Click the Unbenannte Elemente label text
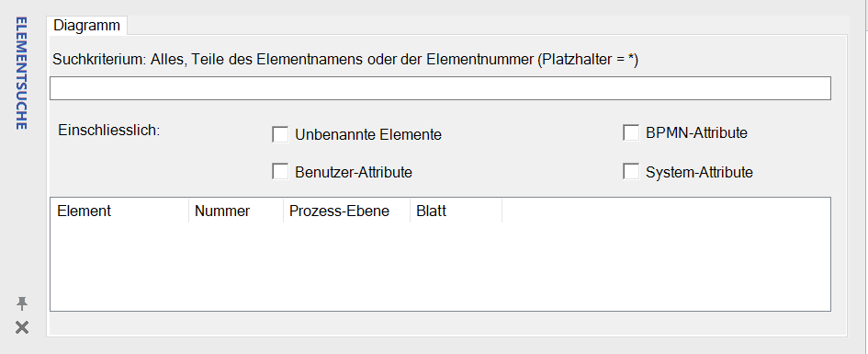 368,134
